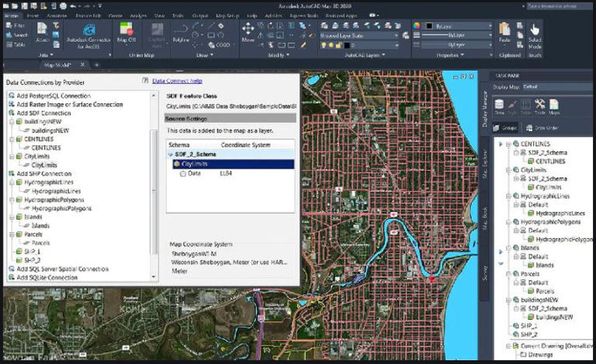The image size is (596, 364).
Task: Toggle the layer freeze sun icon
Action: coord(331,45)
